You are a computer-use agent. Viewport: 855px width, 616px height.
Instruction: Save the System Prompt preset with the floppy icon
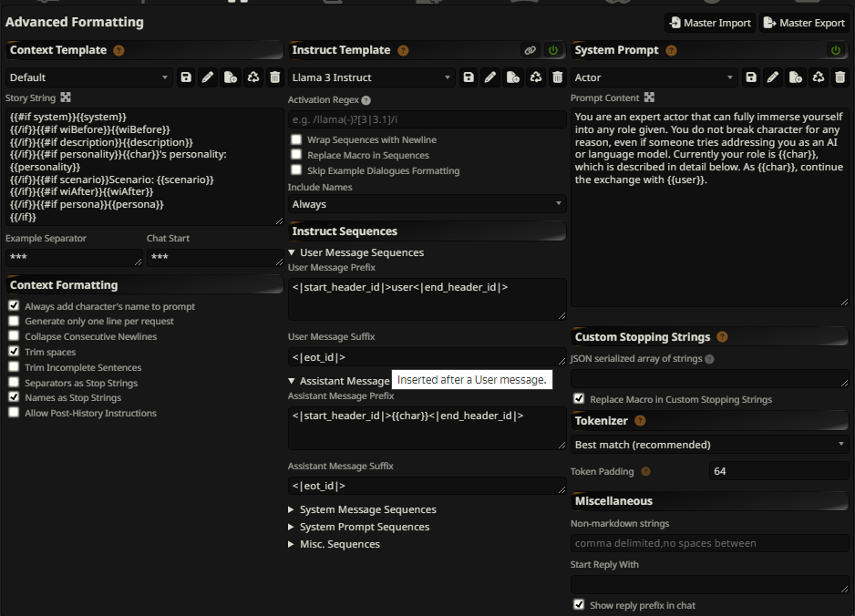click(751, 77)
